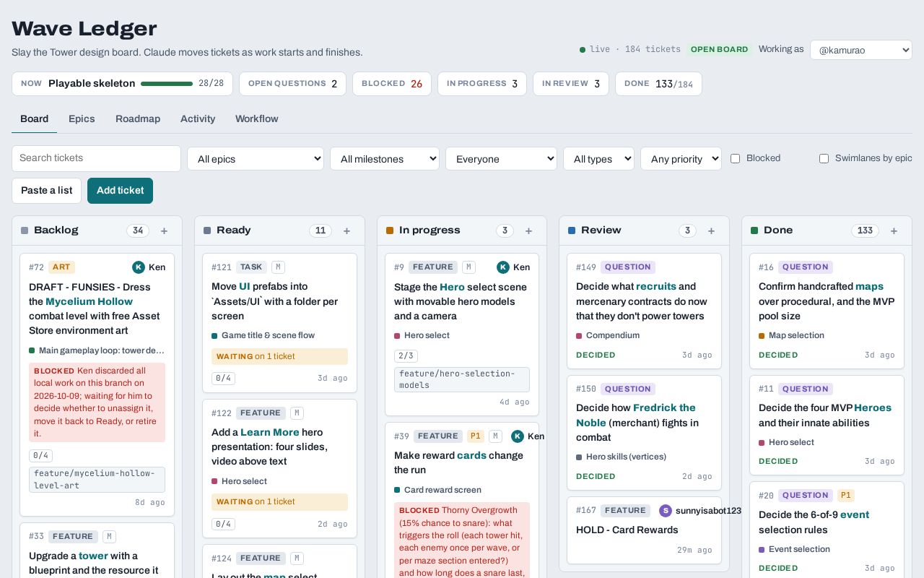Click the Add ticket button
The width and height of the screenshot is (924, 578).
(x=120, y=191)
